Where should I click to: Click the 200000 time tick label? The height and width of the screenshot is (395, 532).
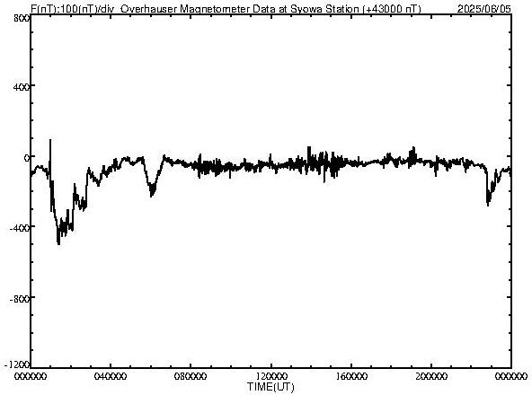(431, 376)
